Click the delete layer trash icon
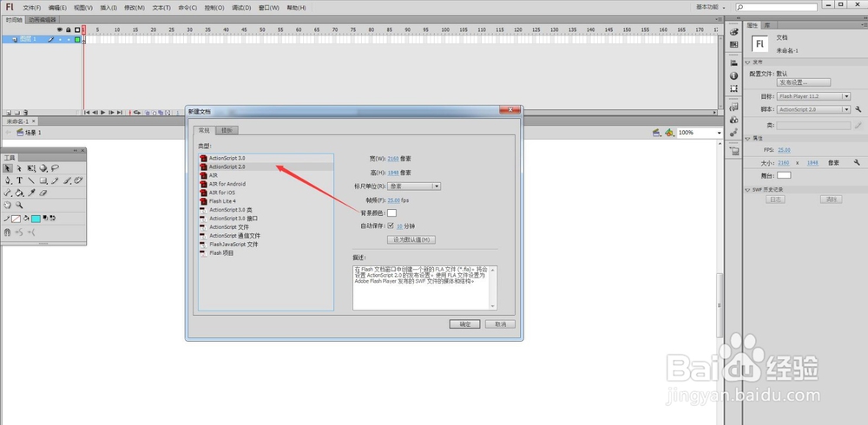 click(25, 113)
